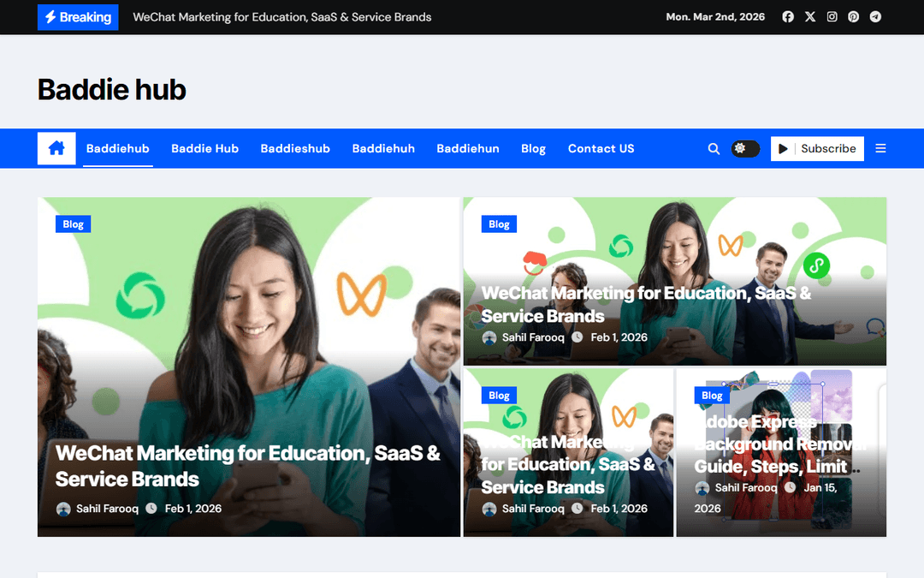Select the Blog menu item
Viewport: 924px width, 578px height.
tap(533, 149)
